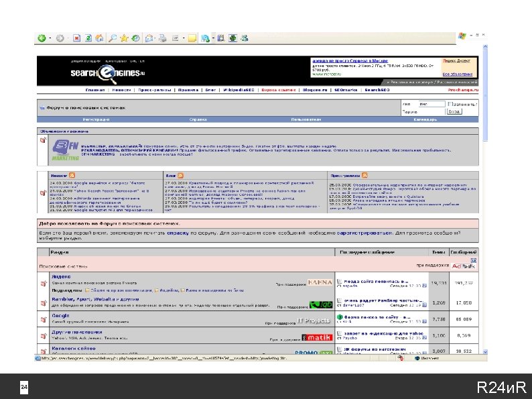Go to last post in Яндекс row
This screenshot has width=532, height=399.
[x=424, y=286]
